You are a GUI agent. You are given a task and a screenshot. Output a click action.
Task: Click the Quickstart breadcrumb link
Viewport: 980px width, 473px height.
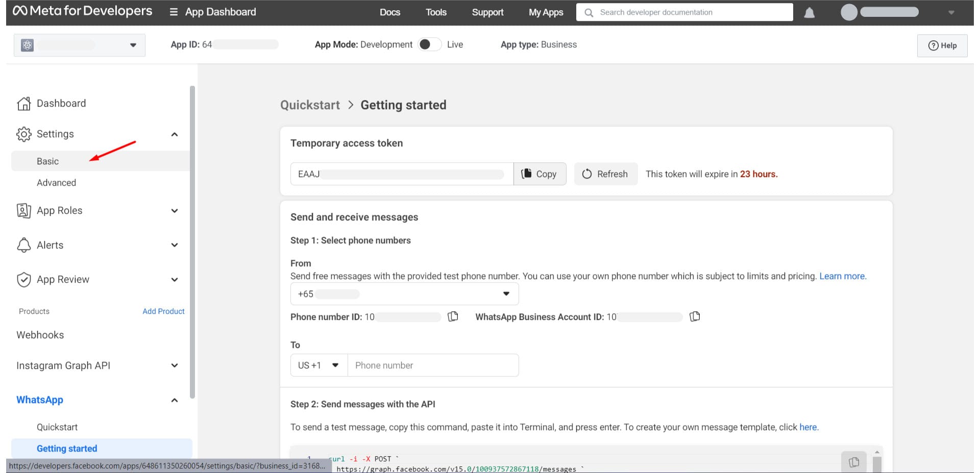(x=310, y=105)
